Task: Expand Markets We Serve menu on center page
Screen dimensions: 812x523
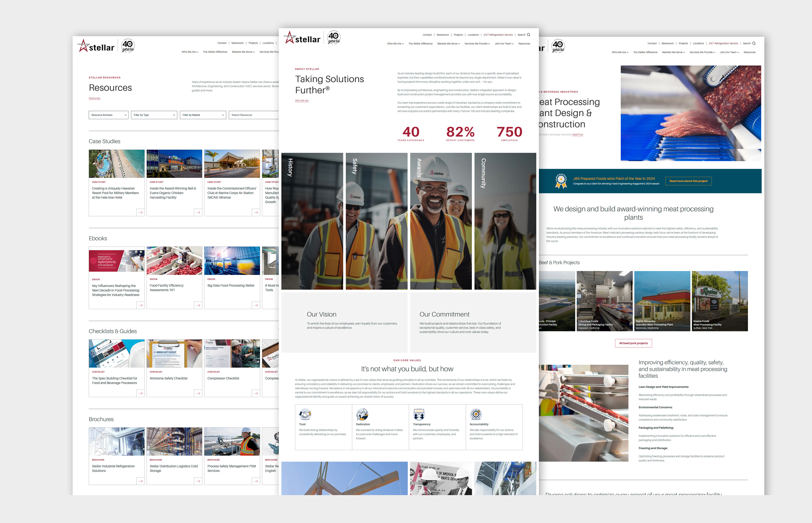Action: tap(449, 43)
